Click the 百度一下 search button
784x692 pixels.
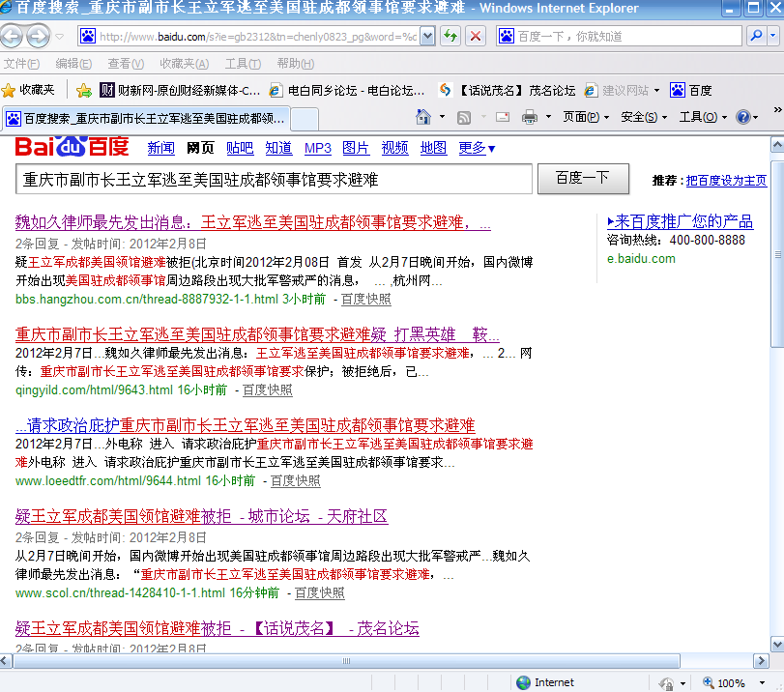[582, 178]
